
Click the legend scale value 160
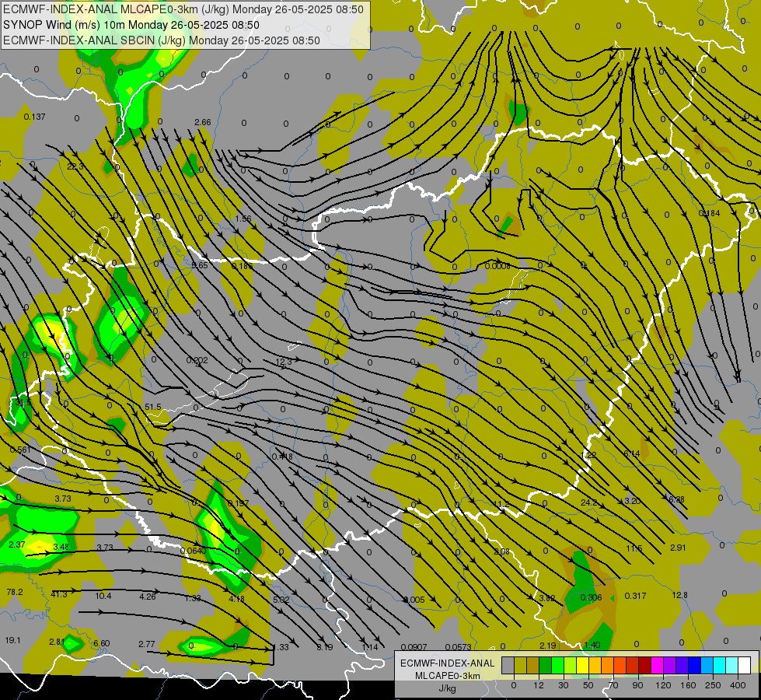[x=688, y=685]
